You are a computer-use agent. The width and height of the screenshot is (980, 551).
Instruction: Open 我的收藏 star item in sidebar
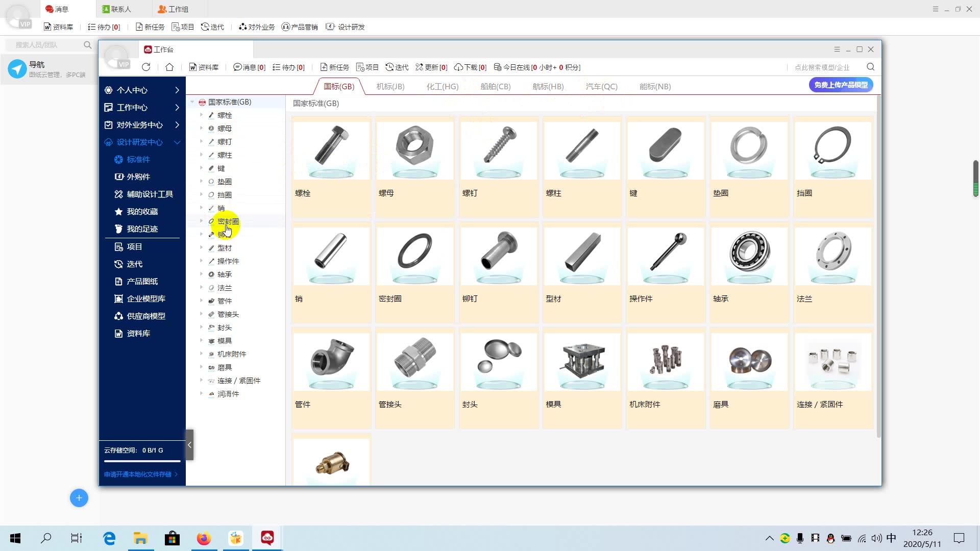142,211
